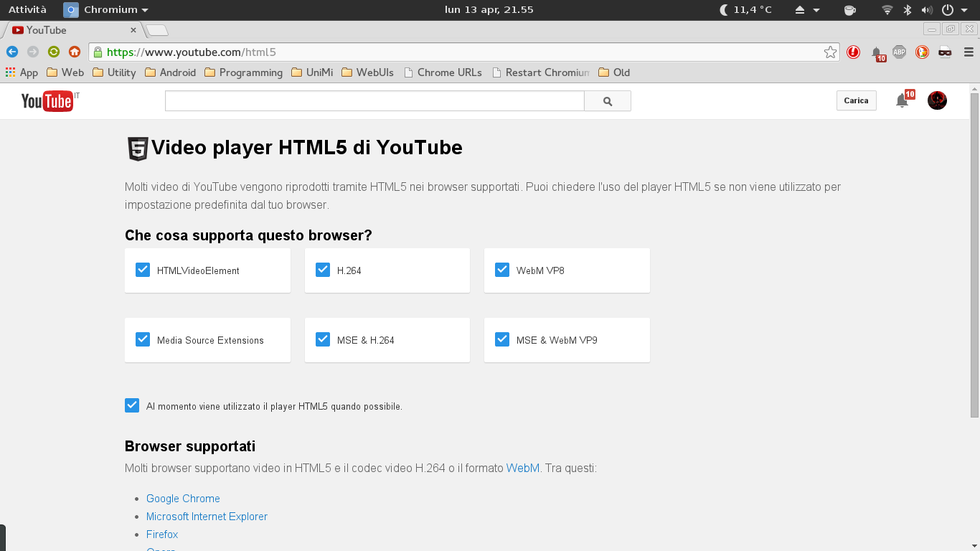Open the Web bookmarks folder
980x551 pixels.
pyautogui.click(x=65, y=72)
